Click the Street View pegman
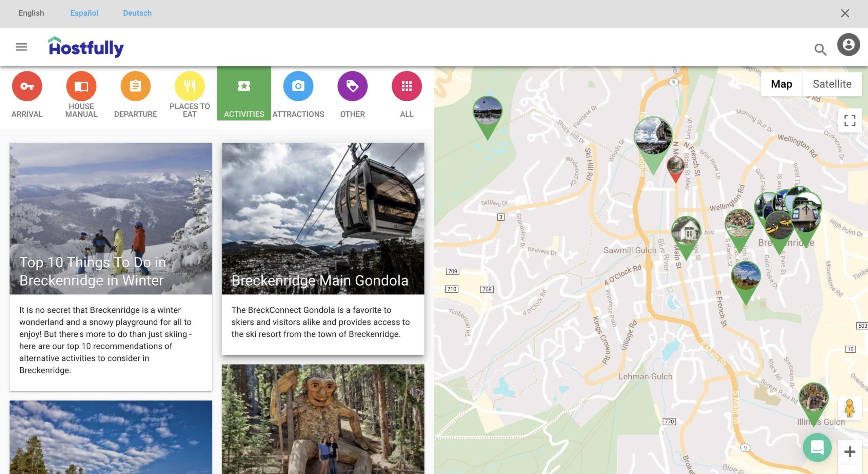868x474 pixels. pyautogui.click(x=850, y=408)
